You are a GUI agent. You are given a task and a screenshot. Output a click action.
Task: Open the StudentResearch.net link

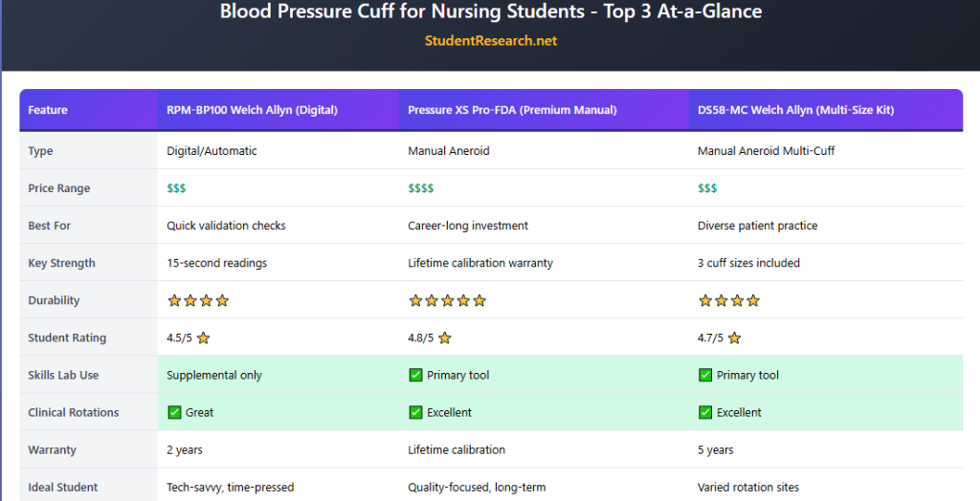point(491,40)
